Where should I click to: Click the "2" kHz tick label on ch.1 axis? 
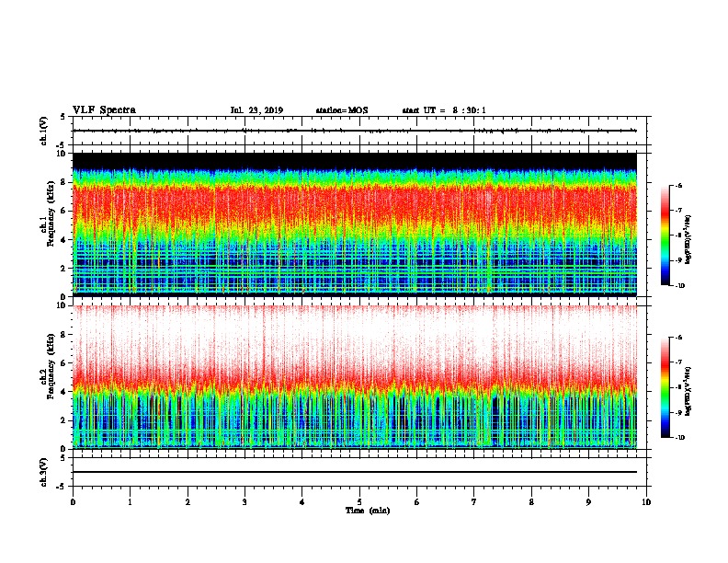(x=63, y=268)
